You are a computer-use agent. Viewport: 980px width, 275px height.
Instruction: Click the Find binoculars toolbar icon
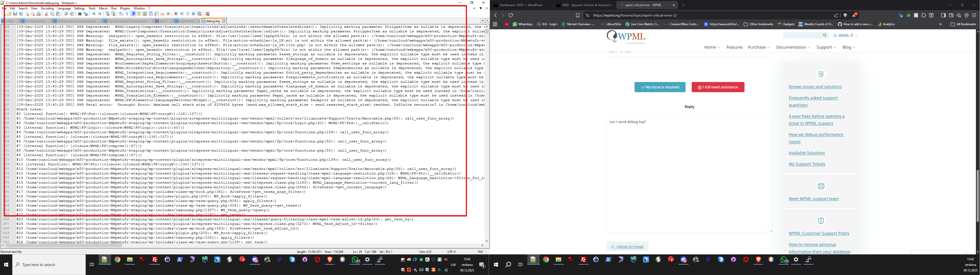click(x=80, y=14)
